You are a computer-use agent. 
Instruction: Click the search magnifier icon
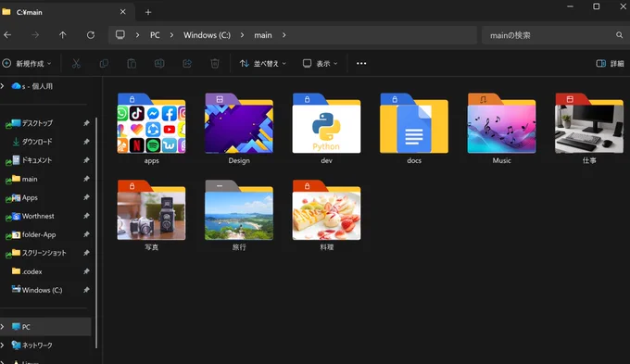619,35
